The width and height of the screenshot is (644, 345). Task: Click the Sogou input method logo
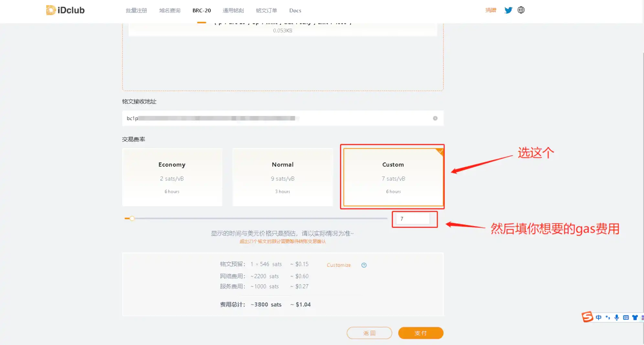click(588, 317)
